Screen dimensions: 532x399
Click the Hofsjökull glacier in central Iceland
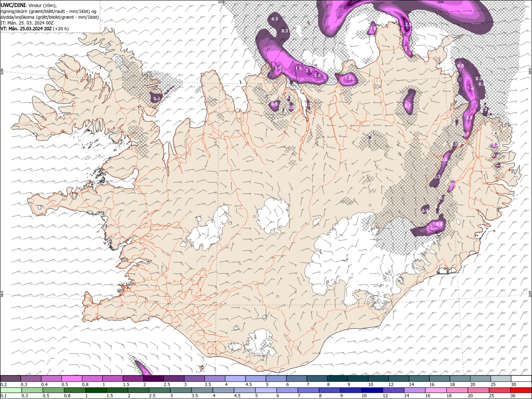pos(273,215)
